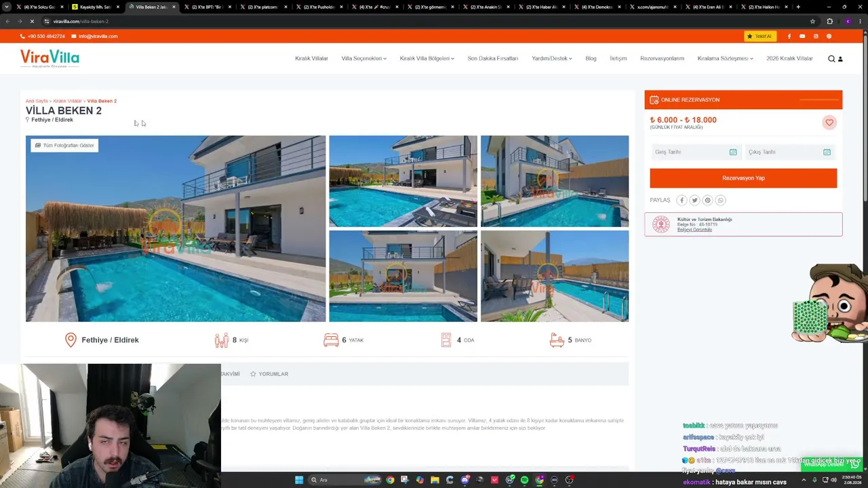Click the taskbar search box
The image size is (868, 488).
click(344, 480)
